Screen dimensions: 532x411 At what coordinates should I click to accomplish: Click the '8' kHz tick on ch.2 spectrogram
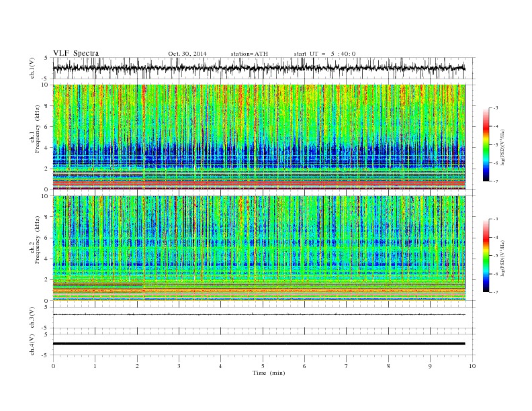coord(47,217)
